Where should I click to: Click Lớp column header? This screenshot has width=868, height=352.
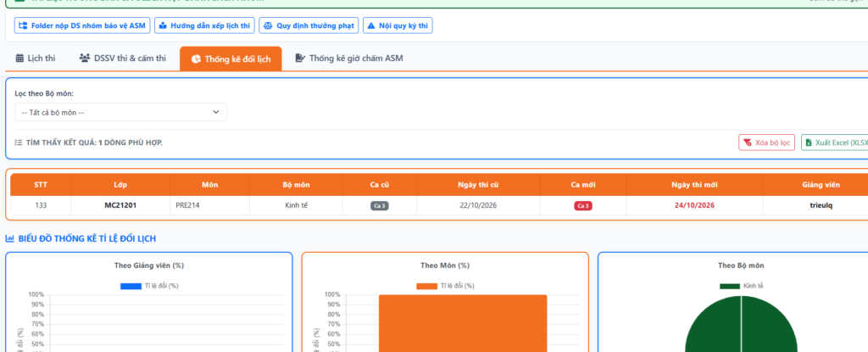tap(120, 185)
